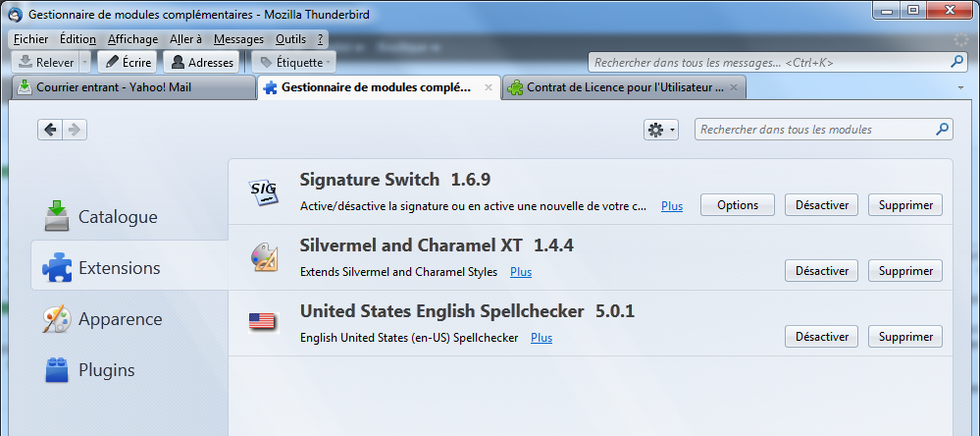This screenshot has width=980, height=436.
Task: Click the magnifier icon in module search
Action: click(x=943, y=130)
